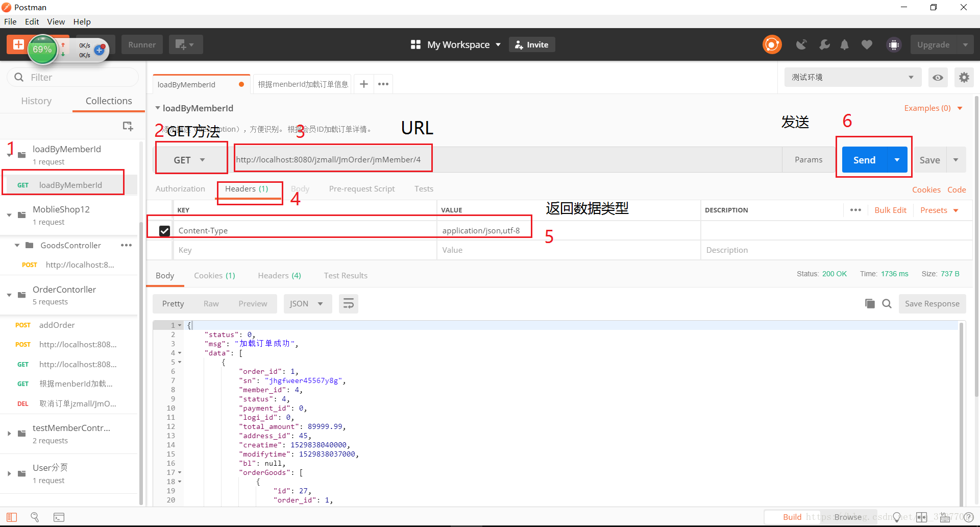The width and height of the screenshot is (980, 527).
Task: Toggle response line wrap icon
Action: coord(348,304)
